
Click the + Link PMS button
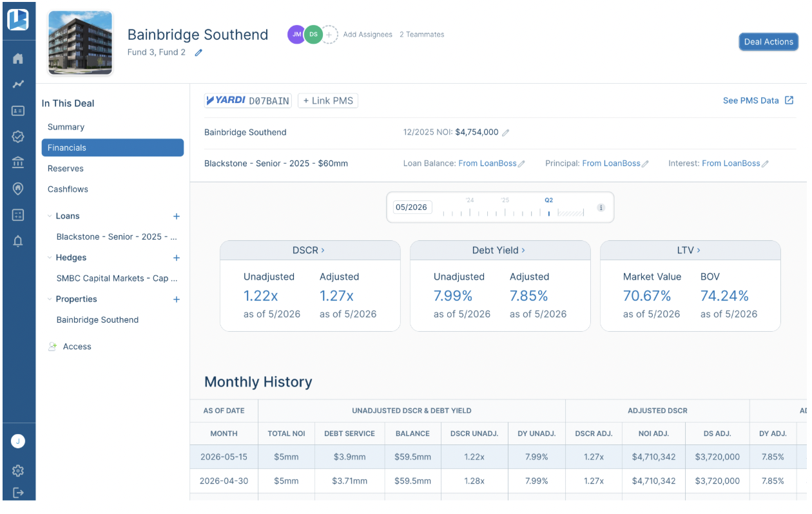(x=327, y=100)
